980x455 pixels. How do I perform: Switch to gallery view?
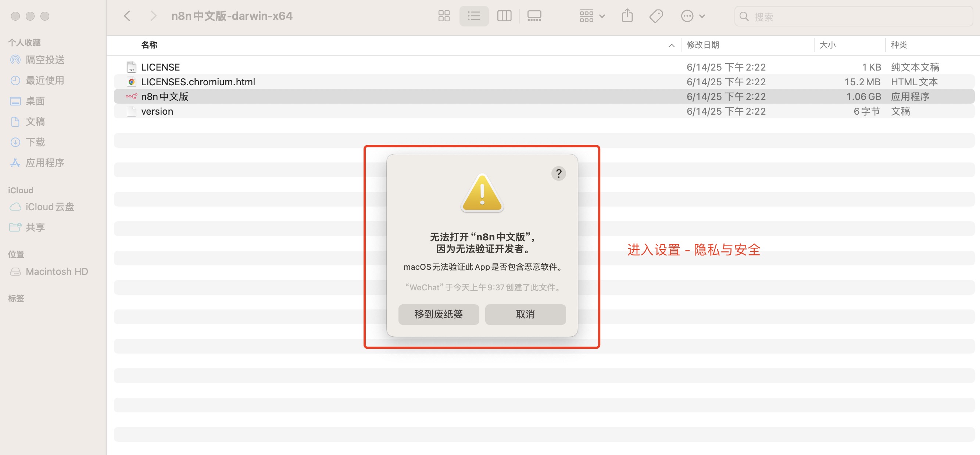(x=534, y=16)
